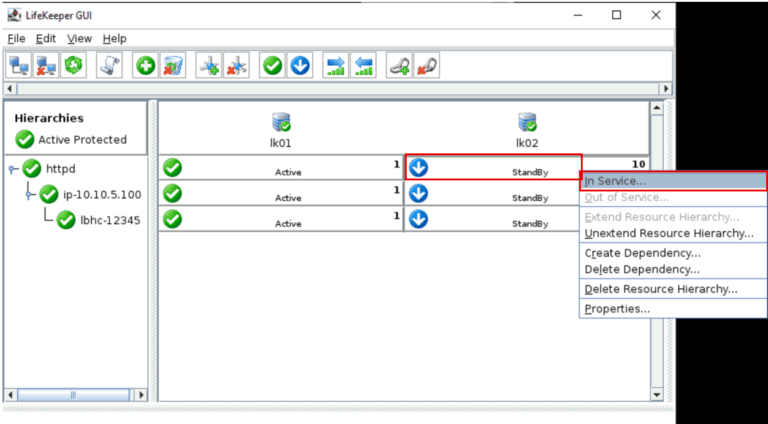768x424 pixels.
Task: Collapse the ip-10.10.5.100 tree node
Action: pos(29,194)
